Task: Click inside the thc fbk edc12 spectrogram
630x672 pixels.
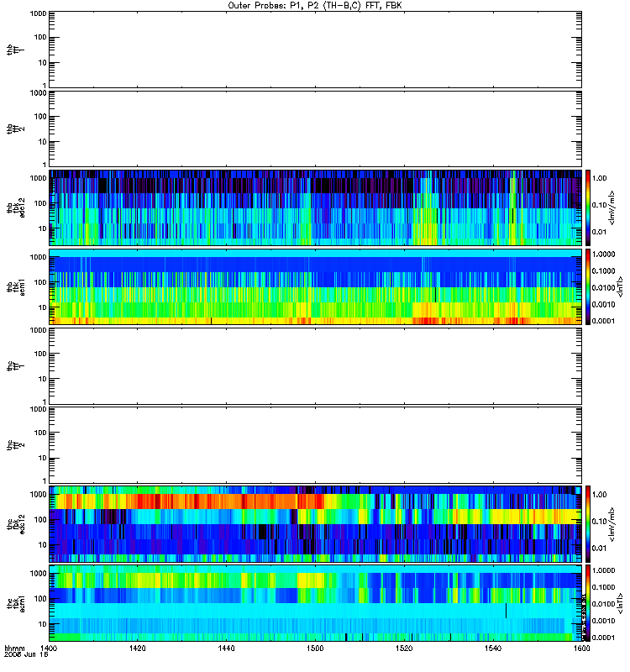Action: coord(316,524)
